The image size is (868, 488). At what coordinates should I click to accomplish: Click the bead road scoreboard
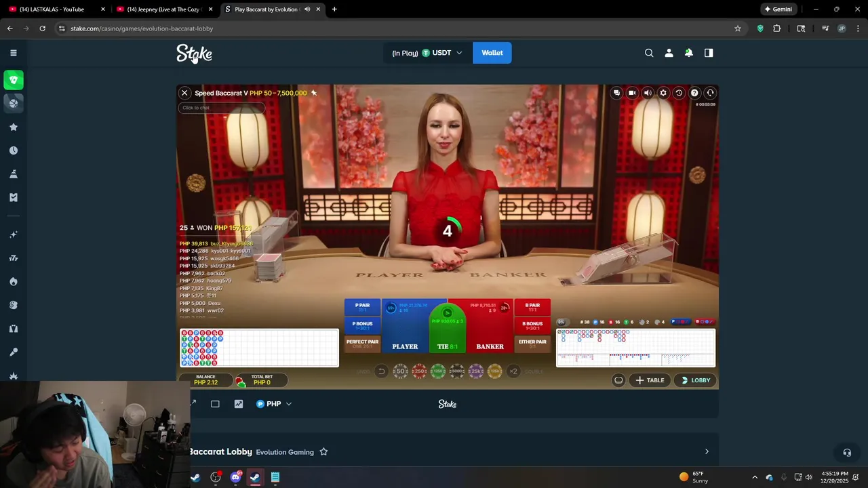pyautogui.click(x=259, y=348)
